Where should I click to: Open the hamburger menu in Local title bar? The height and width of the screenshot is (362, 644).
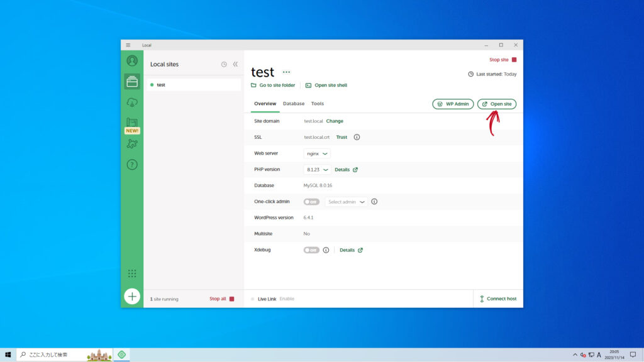[x=128, y=45]
